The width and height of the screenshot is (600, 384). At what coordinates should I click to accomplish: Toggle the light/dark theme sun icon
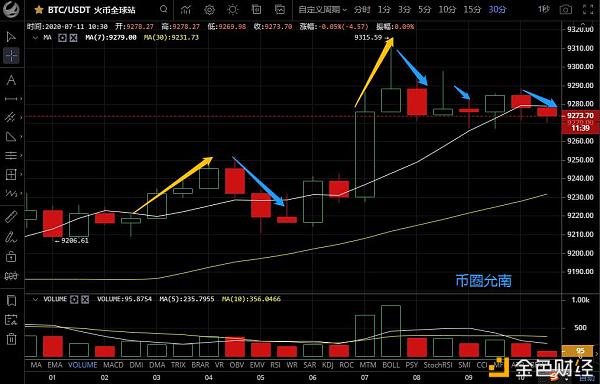pos(232,10)
